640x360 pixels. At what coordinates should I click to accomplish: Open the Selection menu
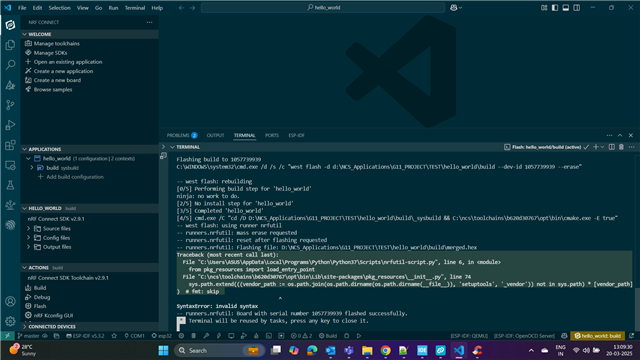click(x=60, y=8)
